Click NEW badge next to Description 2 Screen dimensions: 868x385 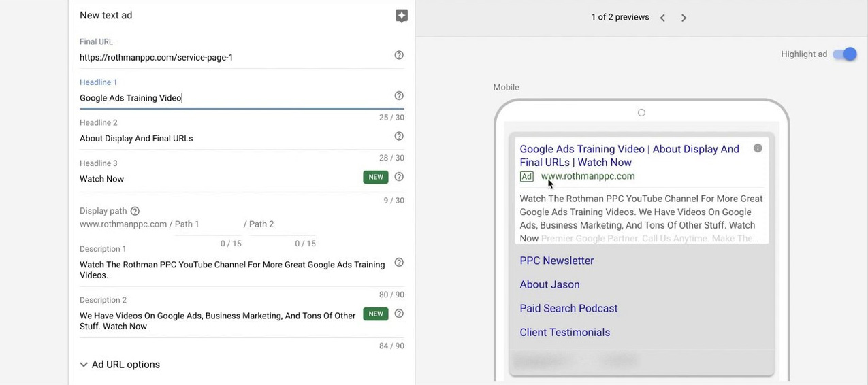pos(376,314)
